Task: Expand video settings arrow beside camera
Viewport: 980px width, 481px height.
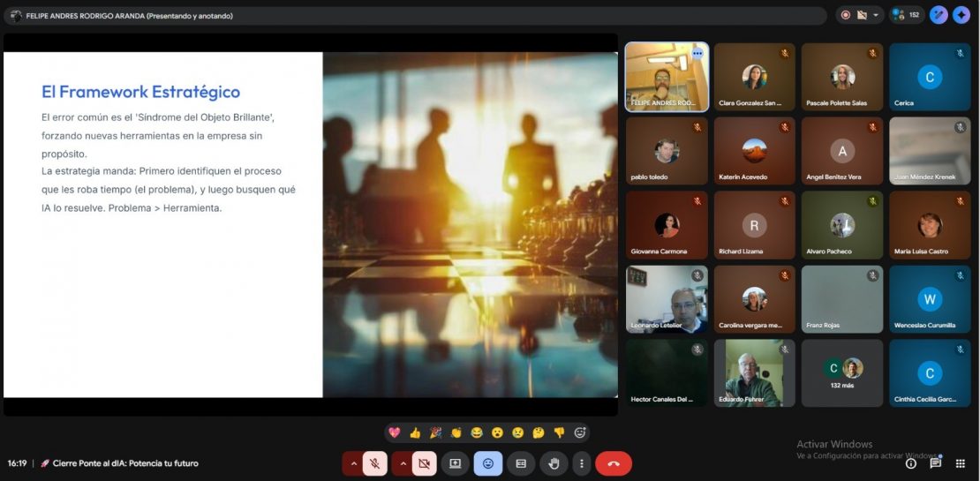Action: 403,463
